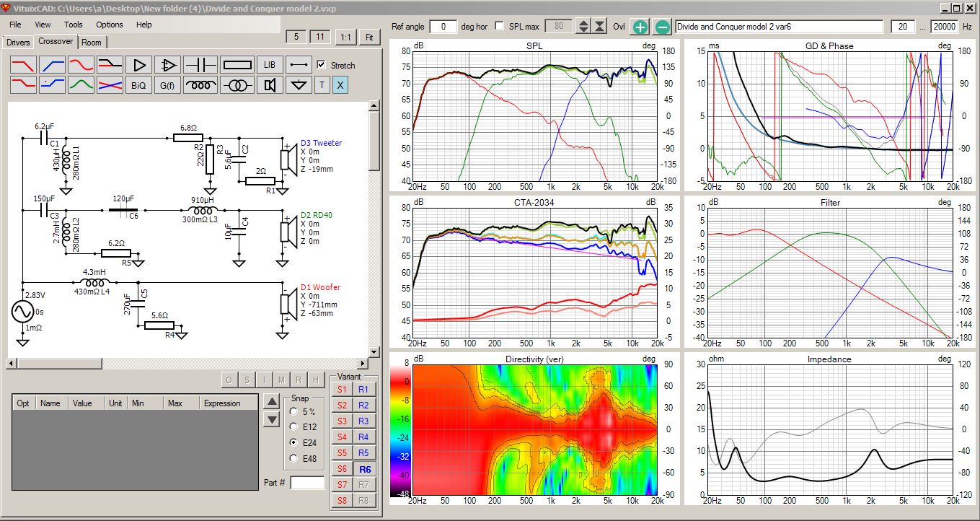Add a ground symbol to the schematic
Viewport: 980px width, 521px height.
(297, 85)
